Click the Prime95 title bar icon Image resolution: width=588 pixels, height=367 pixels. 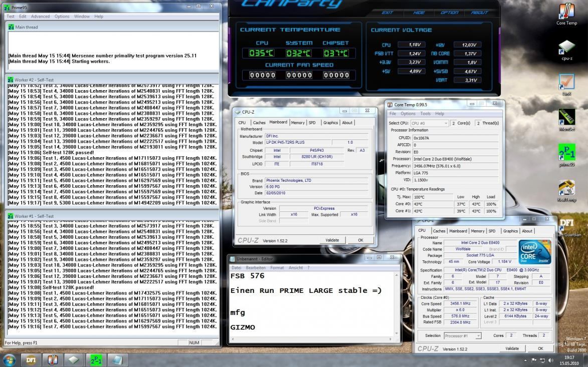click(7, 7)
